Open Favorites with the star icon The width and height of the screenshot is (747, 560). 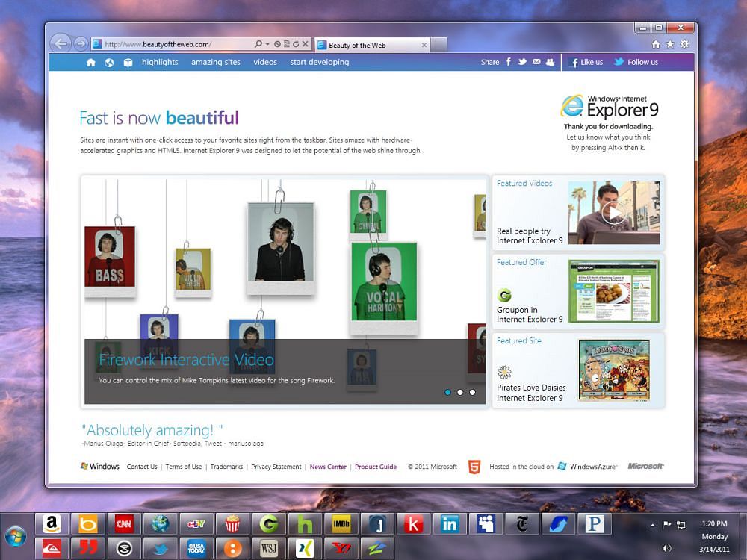(x=670, y=44)
